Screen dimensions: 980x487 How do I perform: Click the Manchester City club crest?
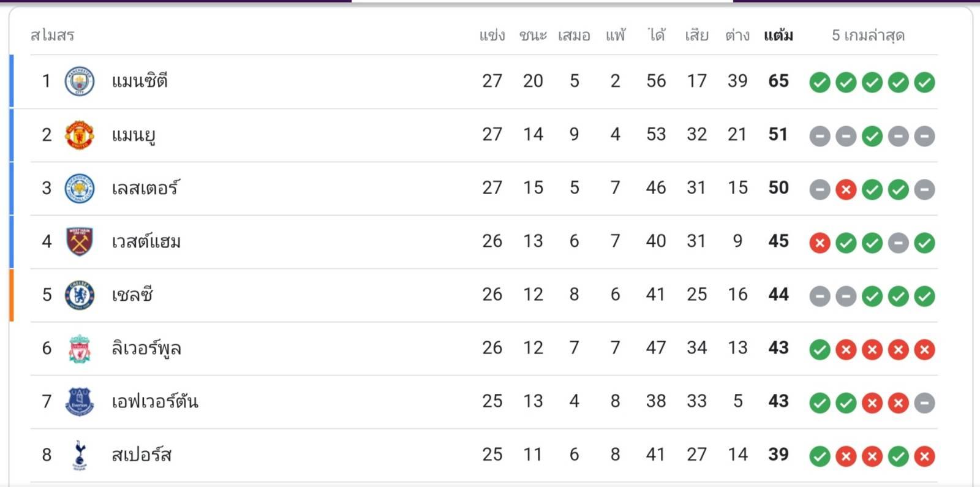(x=80, y=81)
